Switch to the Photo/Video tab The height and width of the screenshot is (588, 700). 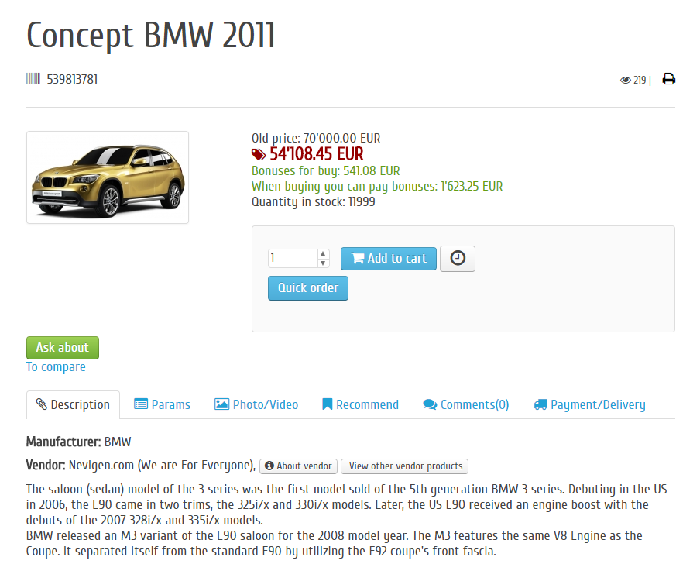[x=256, y=404]
